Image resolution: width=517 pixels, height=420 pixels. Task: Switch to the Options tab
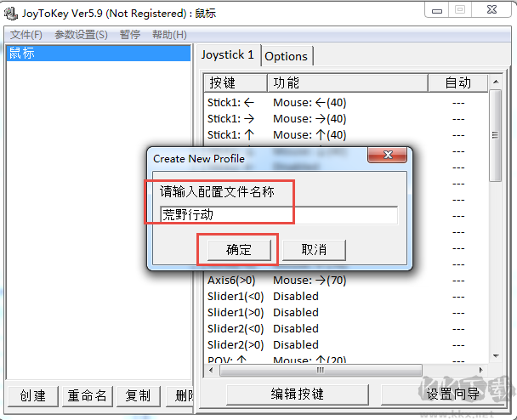tap(287, 56)
